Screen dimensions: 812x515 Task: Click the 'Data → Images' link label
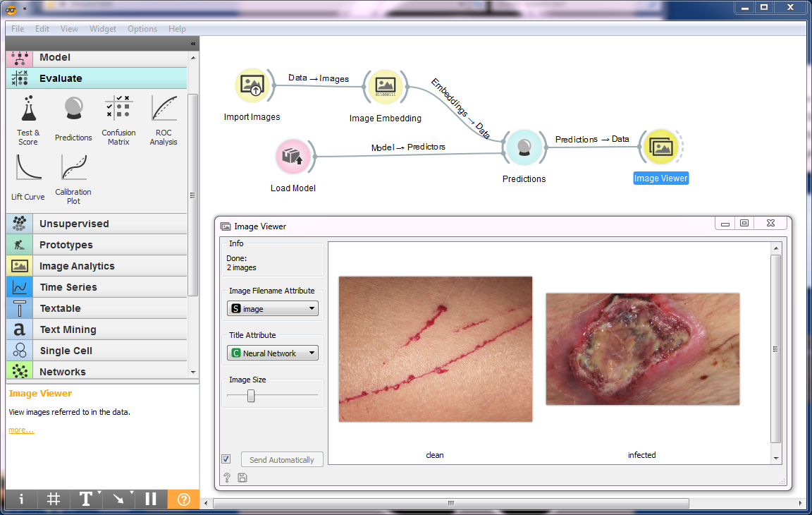click(x=319, y=78)
